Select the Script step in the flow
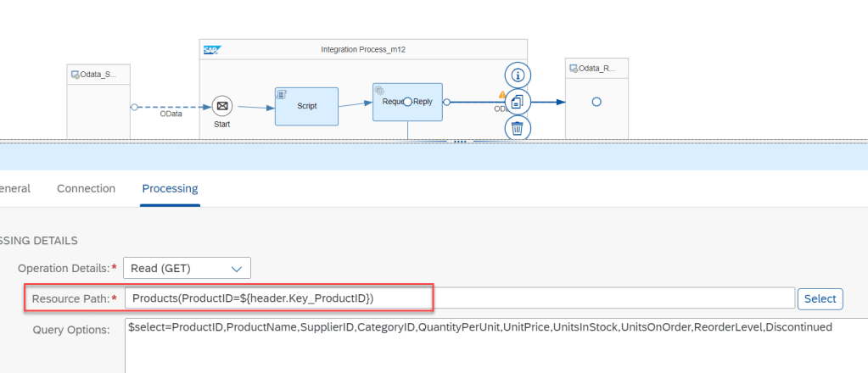 click(x=306, y=107)
